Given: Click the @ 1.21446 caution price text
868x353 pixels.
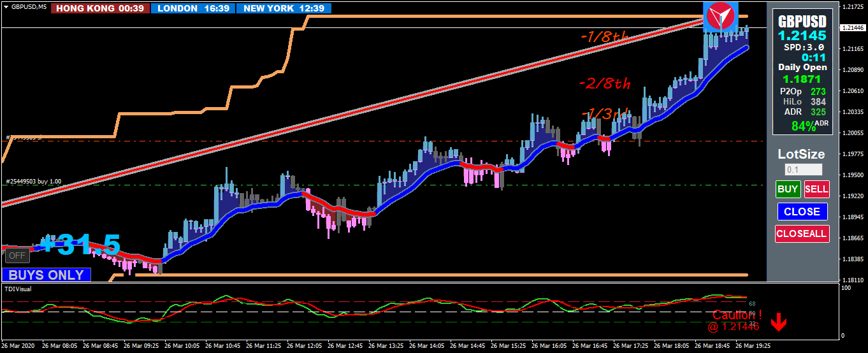Looking at the screenshot, I should click(x=734, y=327).
